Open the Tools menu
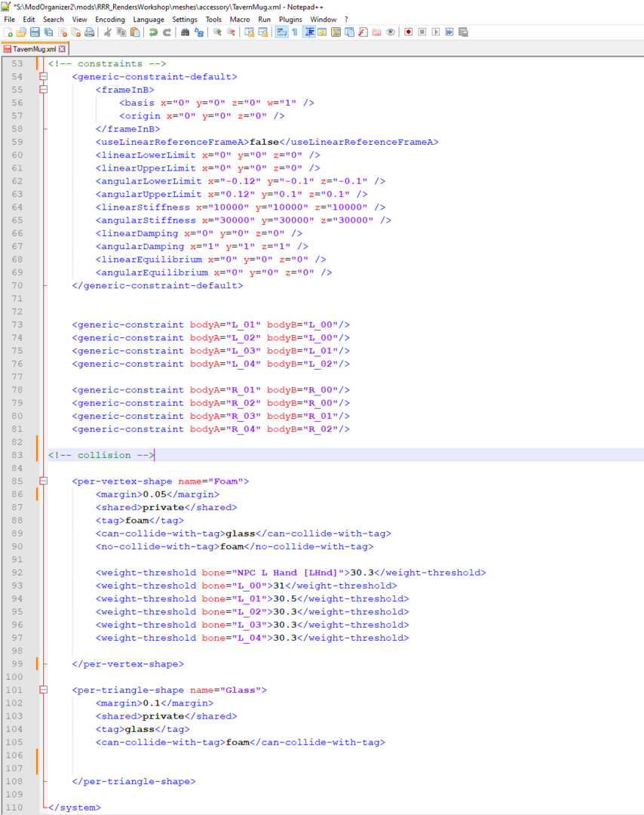 (x=213, y=19)
